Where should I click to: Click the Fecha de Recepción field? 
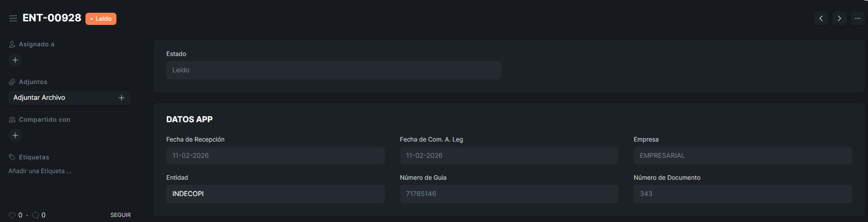tap(275, 156)
